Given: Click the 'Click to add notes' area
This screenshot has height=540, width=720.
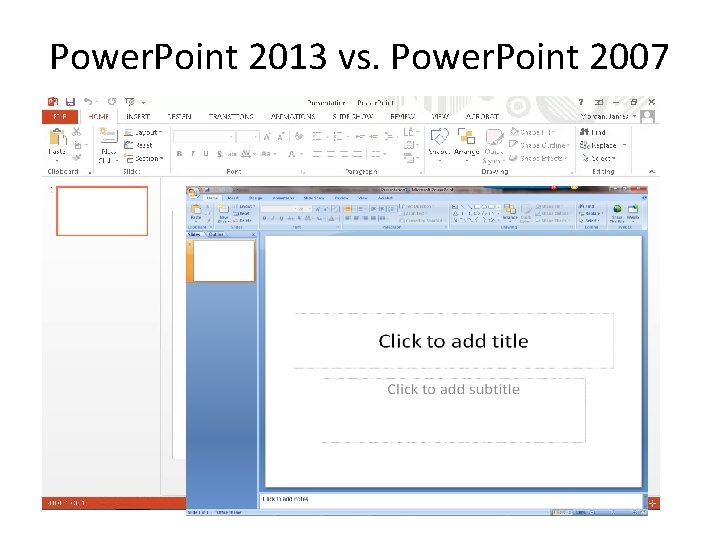Looking at the screenshot, I should (451, 500).
